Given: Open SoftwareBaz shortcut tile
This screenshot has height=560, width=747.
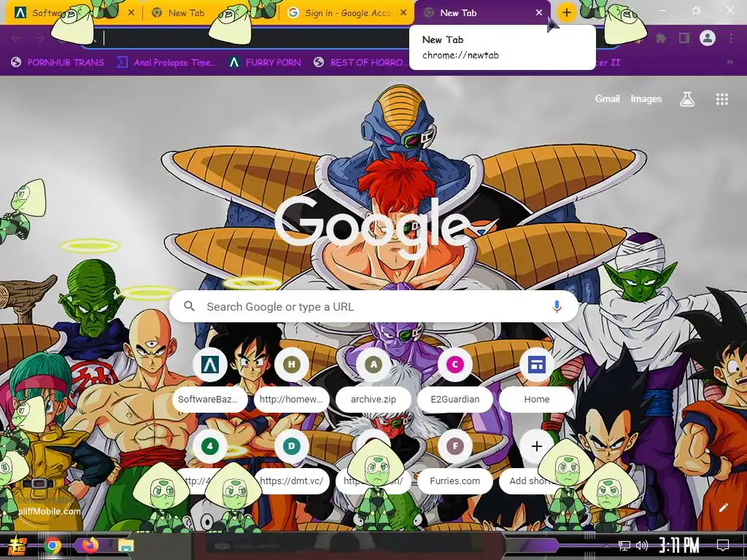Looking at the screenshot, I should click(x=210, y=381).
